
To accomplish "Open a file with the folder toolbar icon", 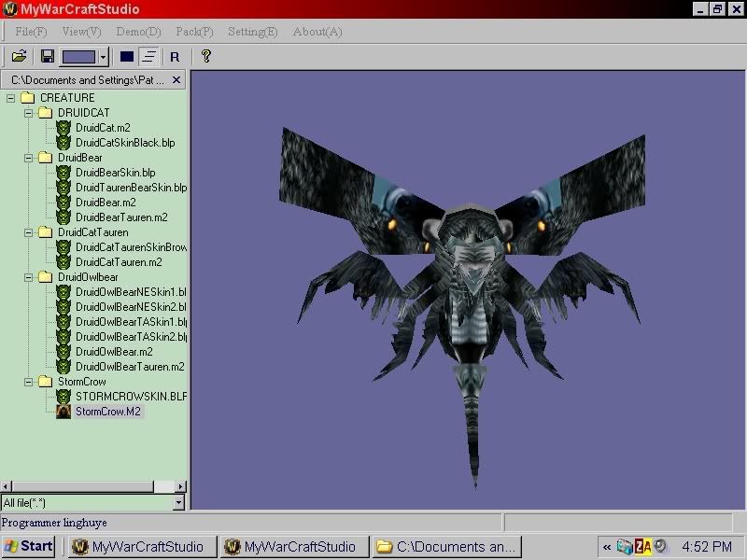I will coord(19,57).
